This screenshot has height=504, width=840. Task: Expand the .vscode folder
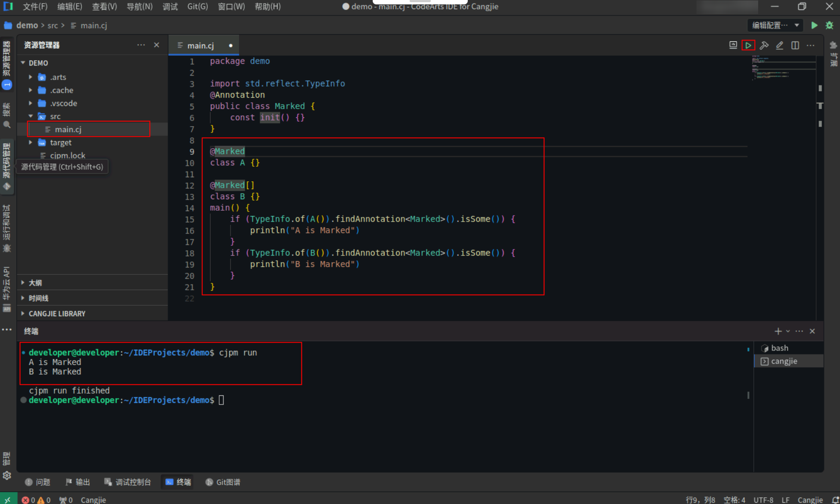coord(30,103)
